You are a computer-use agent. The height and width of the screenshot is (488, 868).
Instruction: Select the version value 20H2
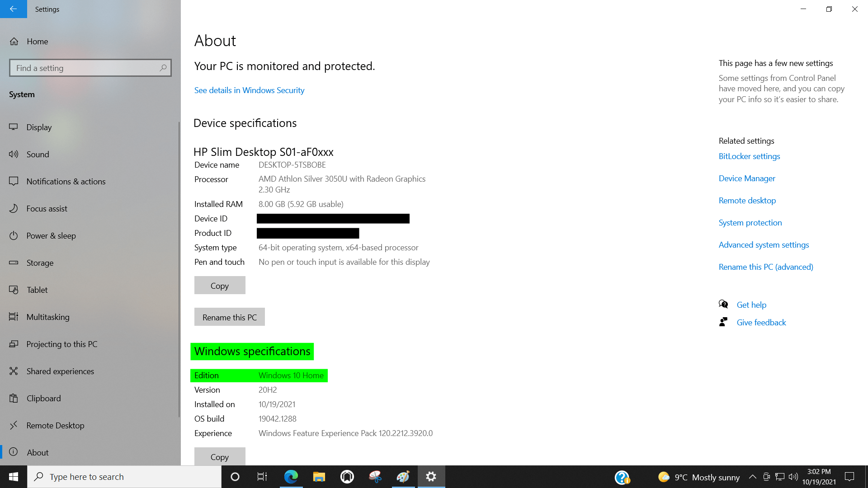(268, 390)
